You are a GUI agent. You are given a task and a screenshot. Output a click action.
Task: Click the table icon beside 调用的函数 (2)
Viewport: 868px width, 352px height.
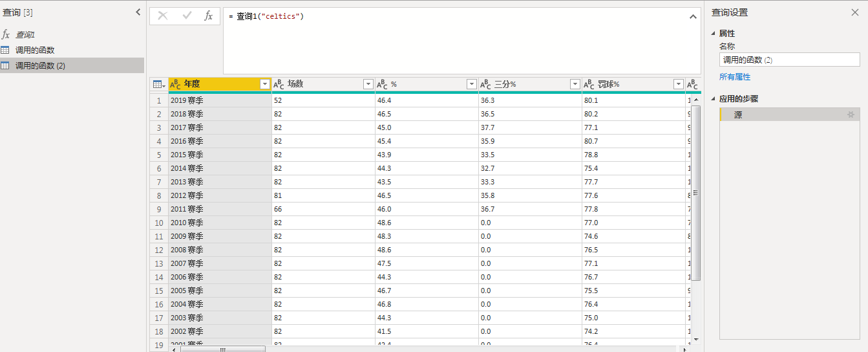click(5, 65)
